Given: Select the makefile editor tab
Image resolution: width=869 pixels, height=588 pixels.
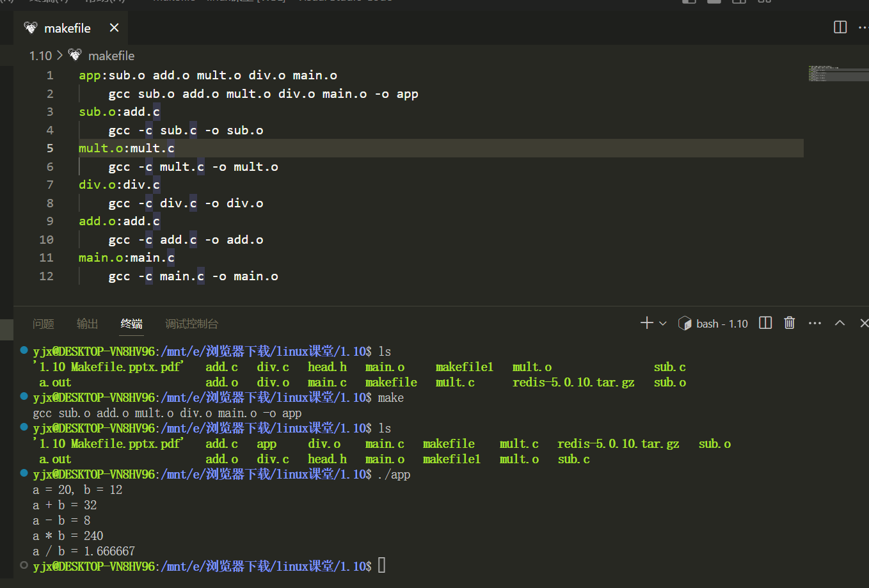Looking at the screenshot, I should (70, 28).
